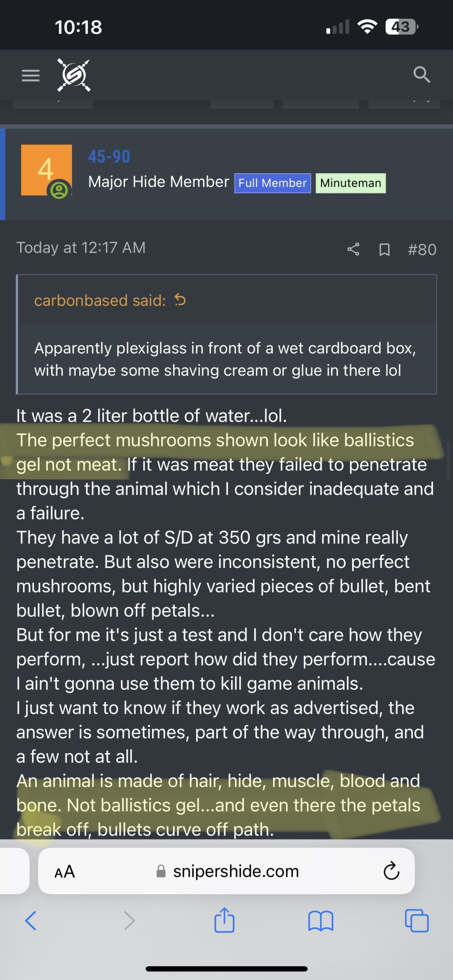The width and height of the screenshot is (453, 980).
Task: Open the forum search icon
Action: tap(421, 75)
